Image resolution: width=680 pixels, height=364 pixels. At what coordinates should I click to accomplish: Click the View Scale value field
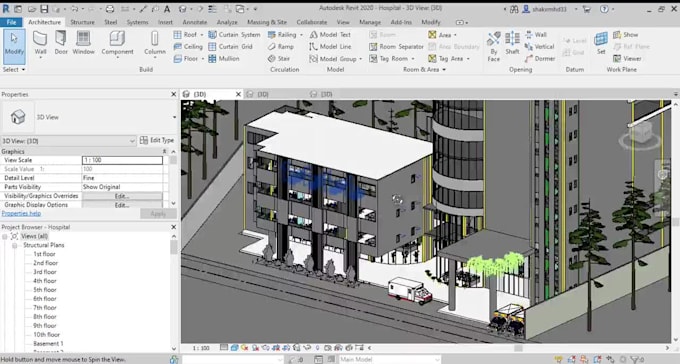(x=122, y=160)
